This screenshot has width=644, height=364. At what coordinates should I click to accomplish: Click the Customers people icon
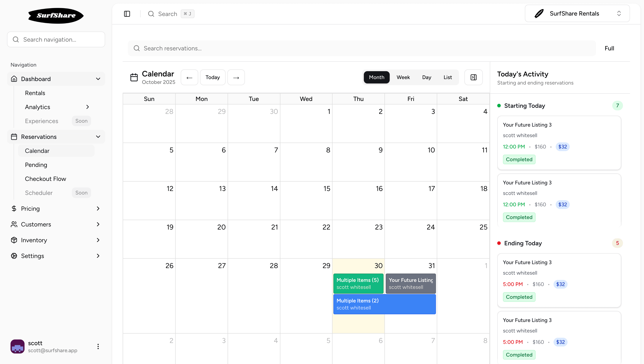14,224
